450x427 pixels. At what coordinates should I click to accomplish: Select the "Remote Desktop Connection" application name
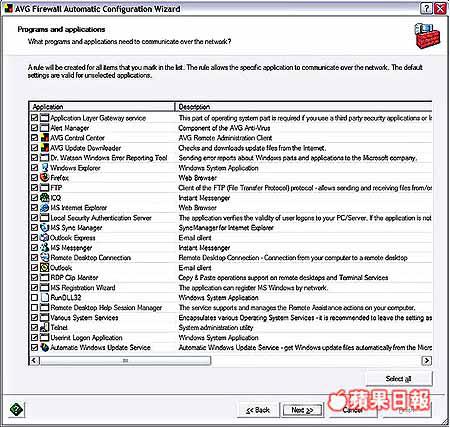click(90, 258)
